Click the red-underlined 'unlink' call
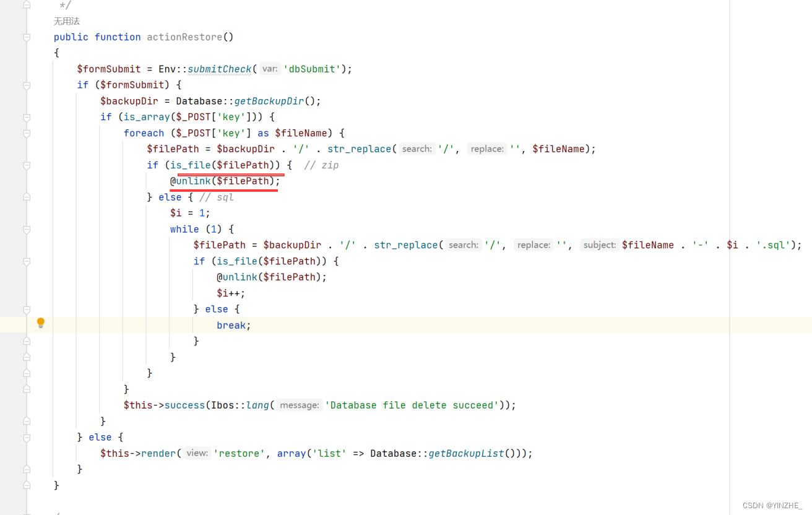Viewport: 812px width, 515px height. 193,181
